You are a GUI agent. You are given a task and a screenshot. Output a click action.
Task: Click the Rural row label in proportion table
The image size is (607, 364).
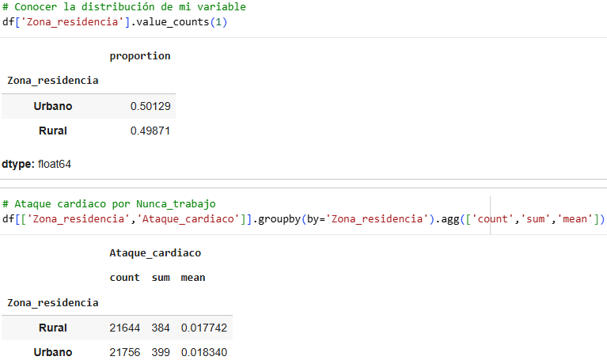pyautogui.click(x=53, y=131)
